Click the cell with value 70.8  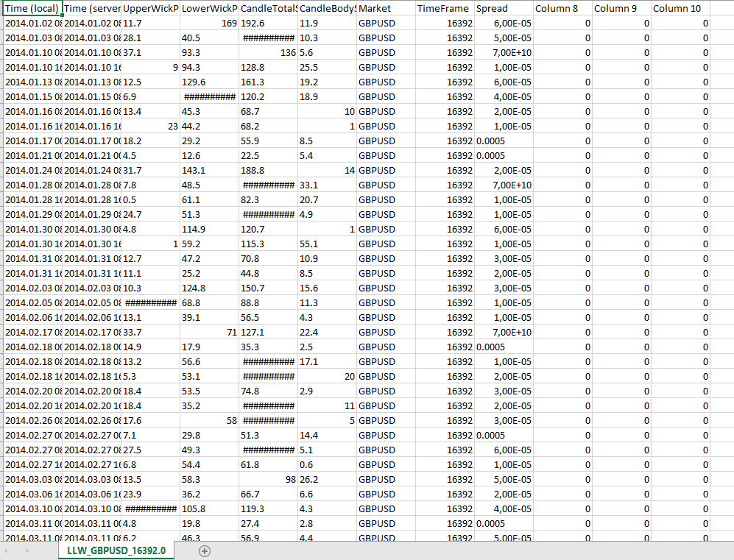269,259
